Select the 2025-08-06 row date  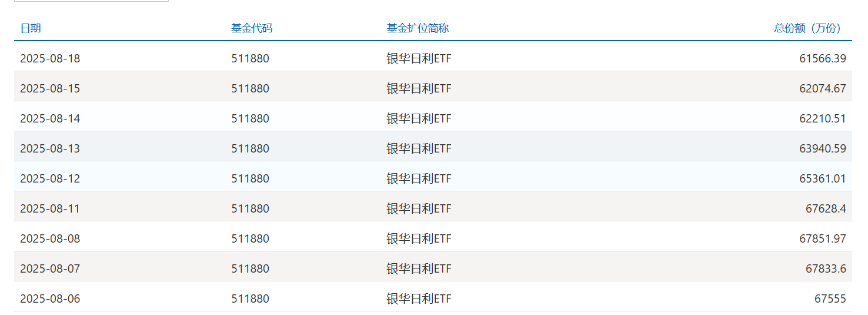[50, 299]
